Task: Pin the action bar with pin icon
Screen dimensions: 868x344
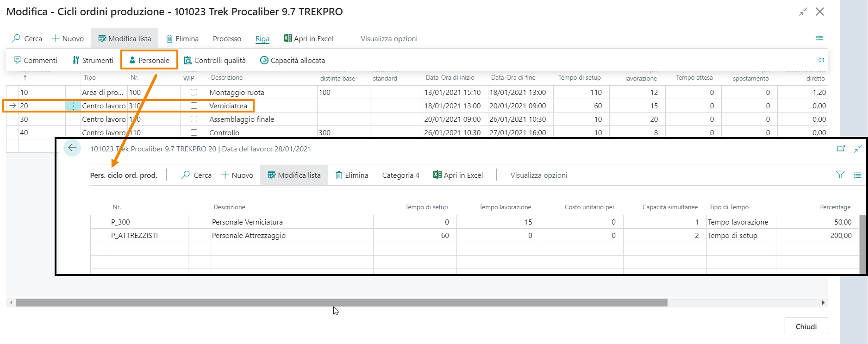Action: coord(820,60)
